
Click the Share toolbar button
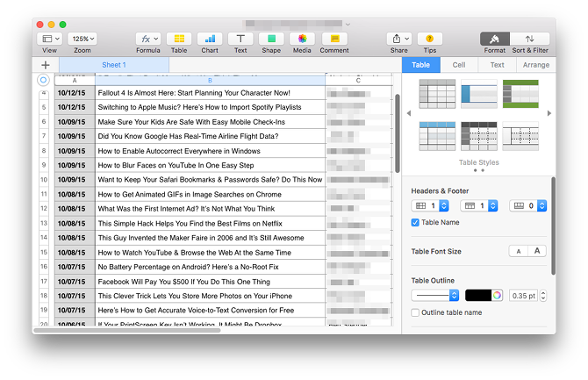(x=398, y=39)
